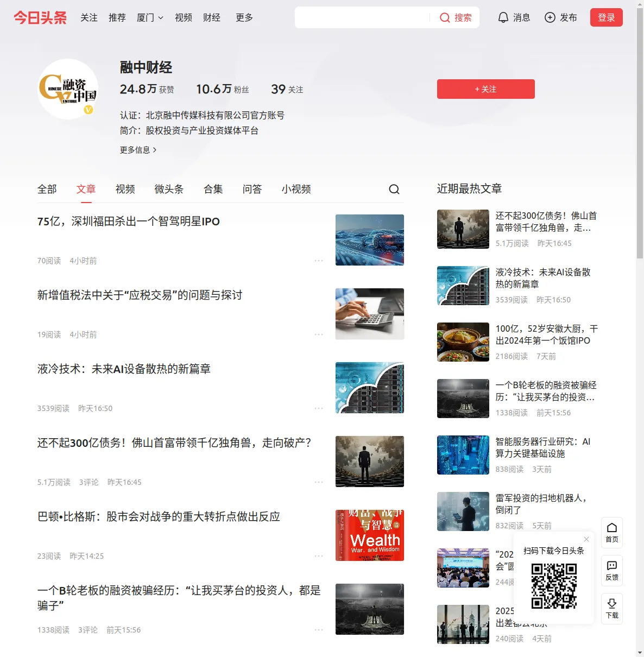Select the 文章 tab
The image size is (644, 657).
86,189
